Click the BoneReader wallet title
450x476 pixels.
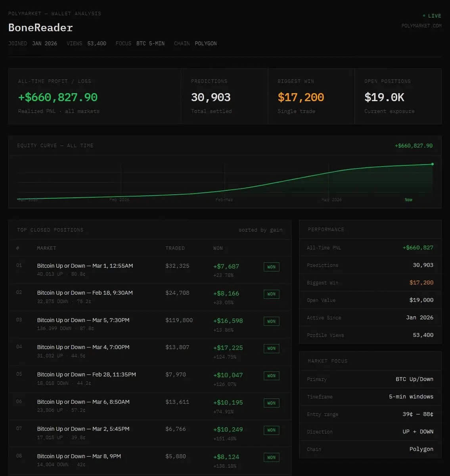click(x=40, y=27)
